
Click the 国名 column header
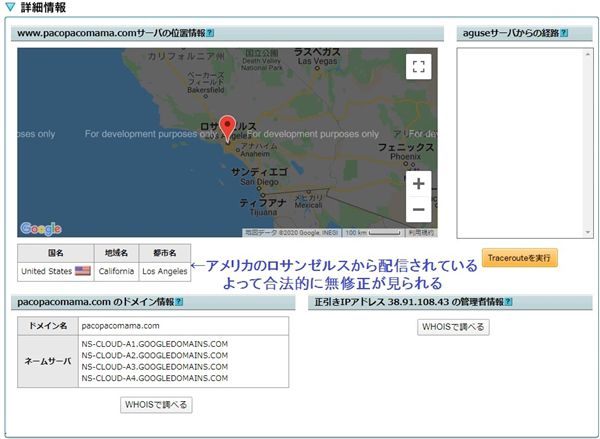coord(56,253)
